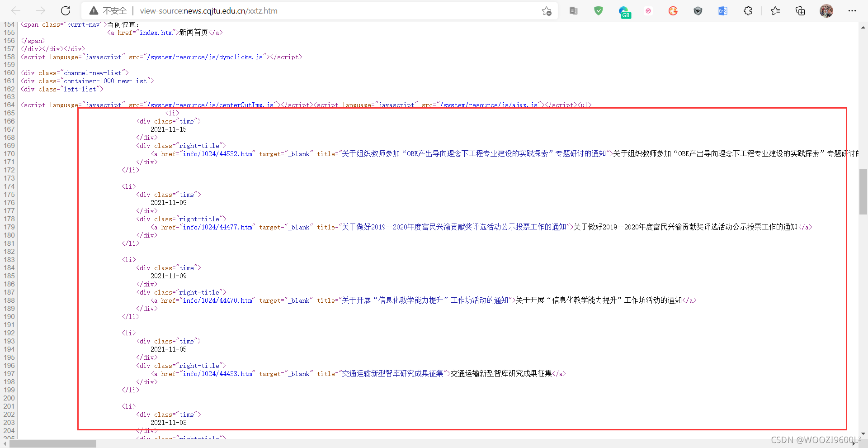The image size is (868, 448).
Task: Open the orange globe G extension
Action: (673, 11)
